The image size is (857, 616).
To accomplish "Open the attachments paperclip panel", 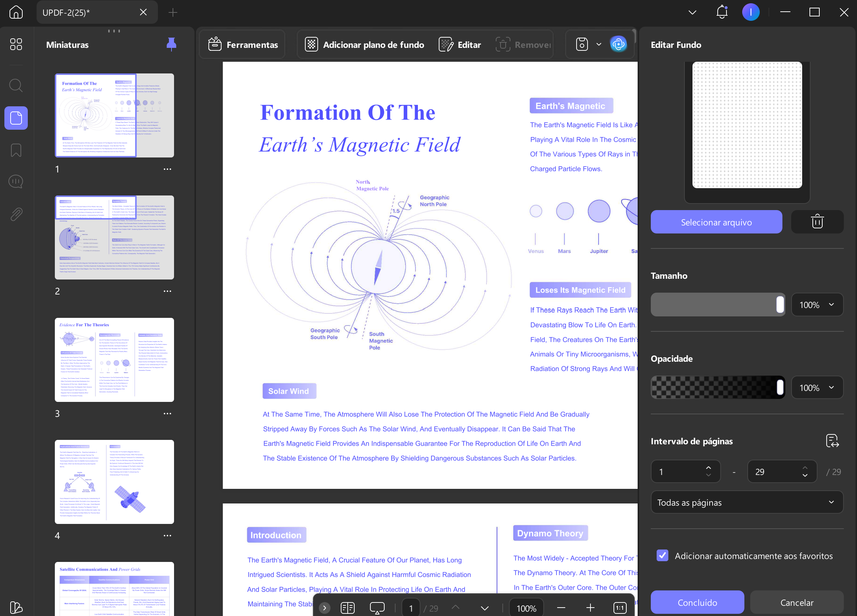I will coord(16,214).
